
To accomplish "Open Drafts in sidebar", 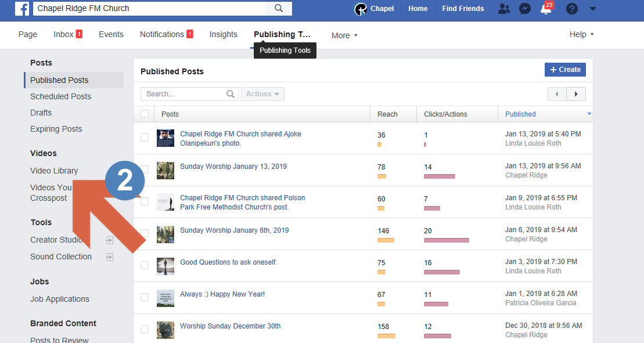I will coord(41,113).
